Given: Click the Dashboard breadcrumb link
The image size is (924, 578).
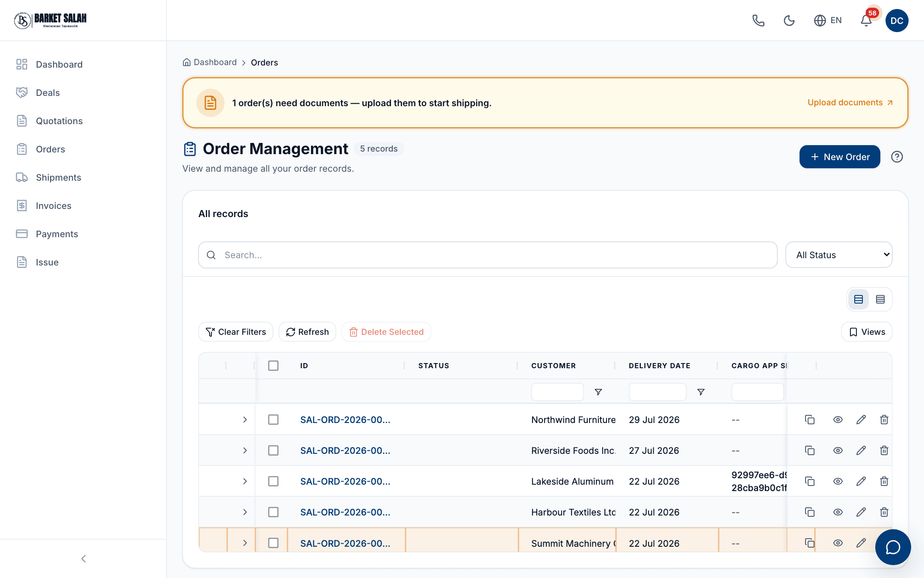Looking at the screenshot, I should tap(210, 63).
